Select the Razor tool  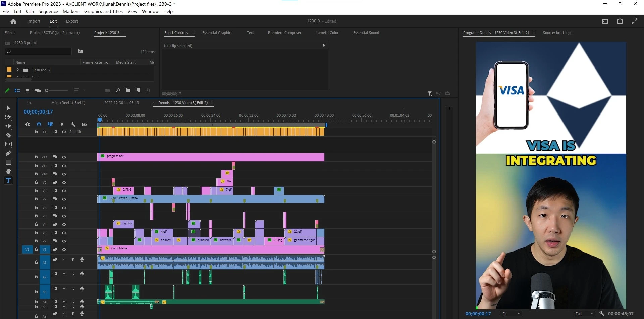click(x=8, y=135)
